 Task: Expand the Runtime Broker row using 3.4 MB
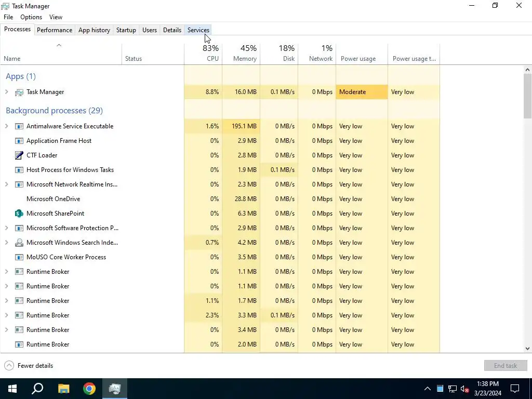tap(6, 330)
